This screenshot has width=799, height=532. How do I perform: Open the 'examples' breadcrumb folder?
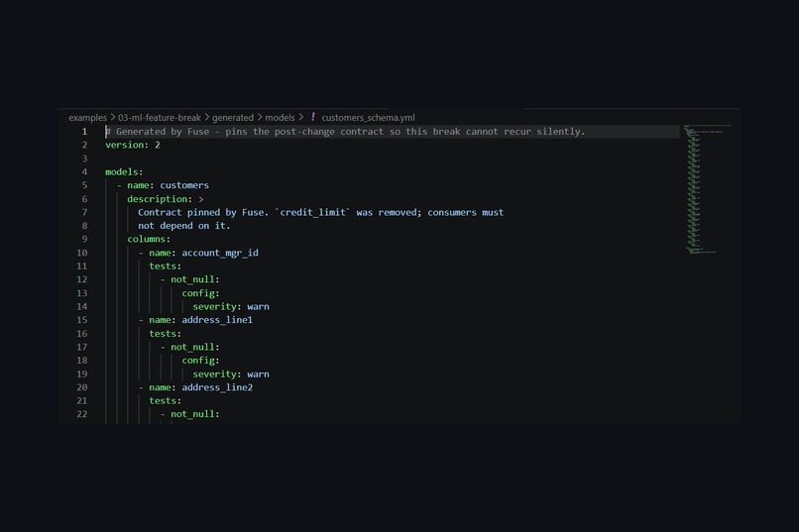tap(87, 118)
